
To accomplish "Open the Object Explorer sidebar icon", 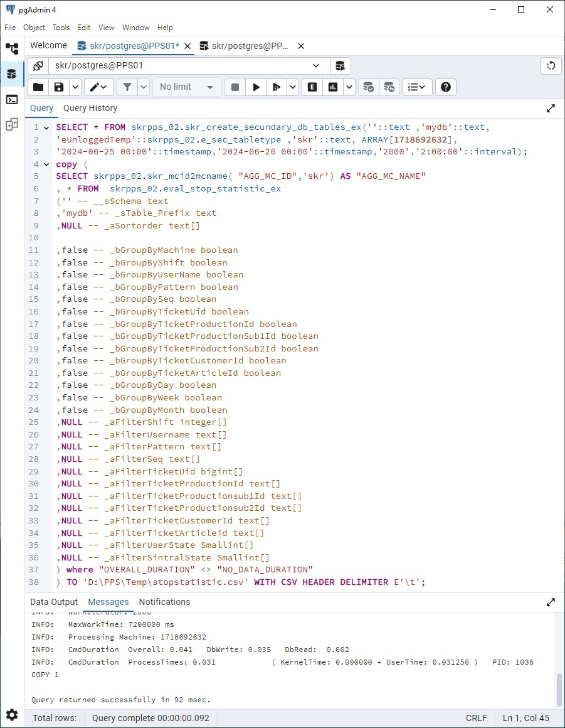I will [11, 48].
